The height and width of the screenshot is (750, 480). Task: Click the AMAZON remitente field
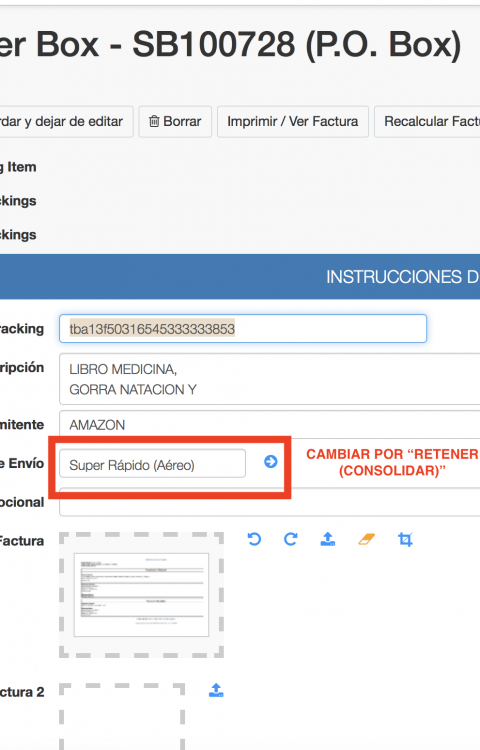tap(270, 424)
